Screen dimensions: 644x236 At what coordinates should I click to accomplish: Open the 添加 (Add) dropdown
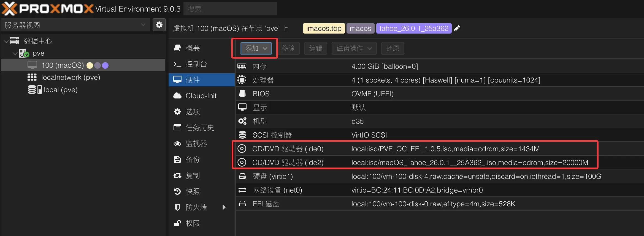(x=256, y=48)
